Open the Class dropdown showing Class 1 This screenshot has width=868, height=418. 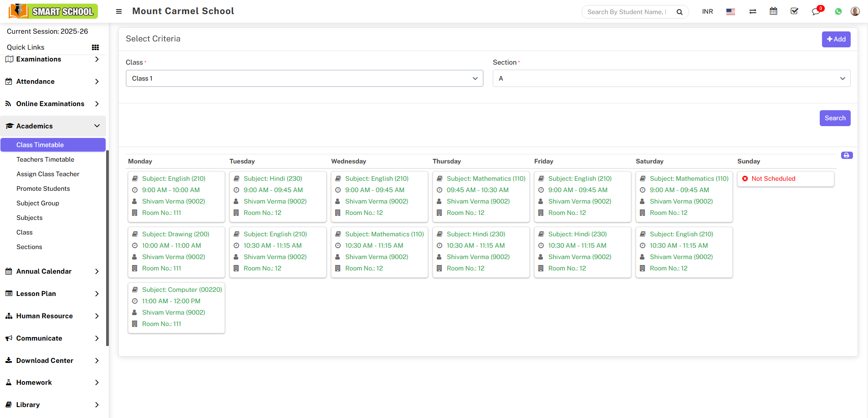(x=304, y=78)
